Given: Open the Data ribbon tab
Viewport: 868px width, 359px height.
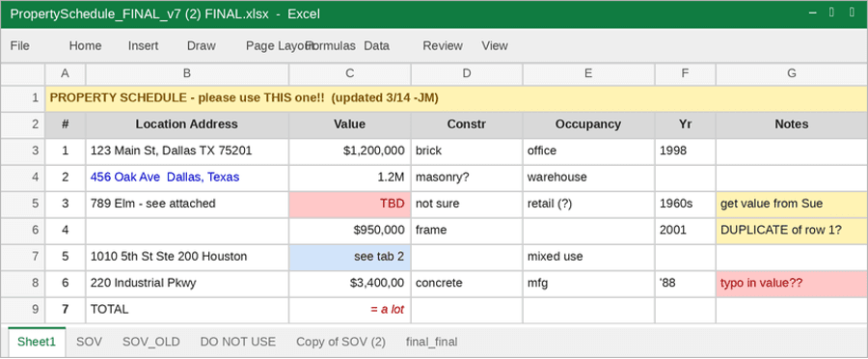Looking at the screenshot, I should 376,46.
